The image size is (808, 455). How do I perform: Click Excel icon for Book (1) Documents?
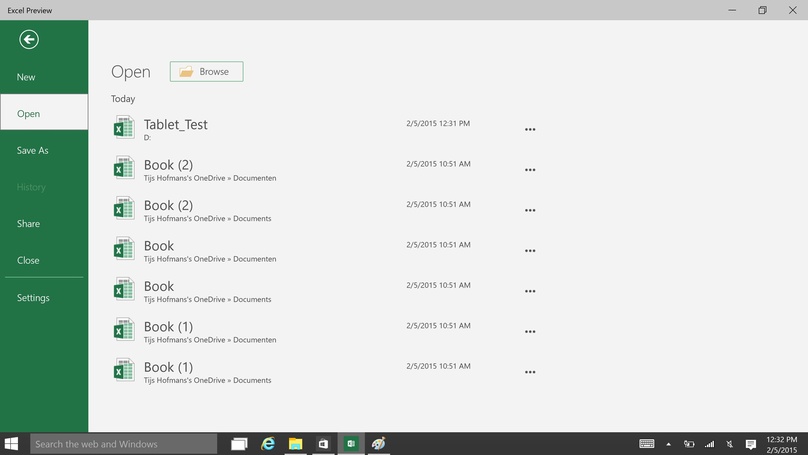124,370
